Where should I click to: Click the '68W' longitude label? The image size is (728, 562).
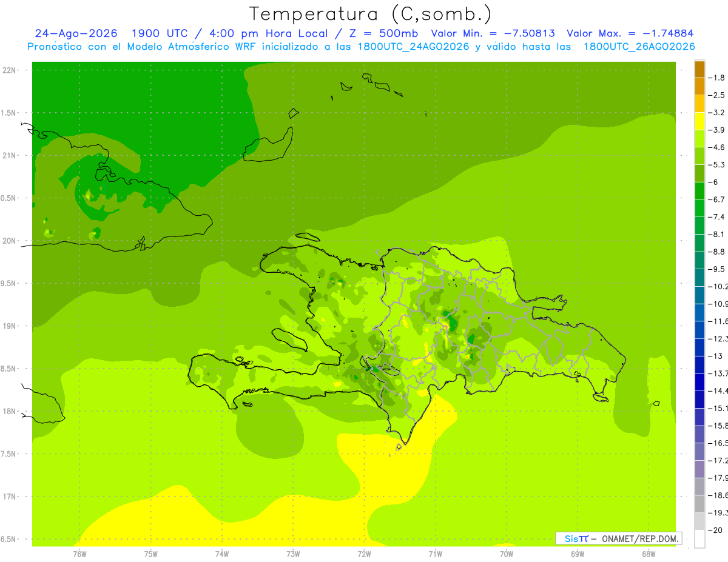click(648, 554)
